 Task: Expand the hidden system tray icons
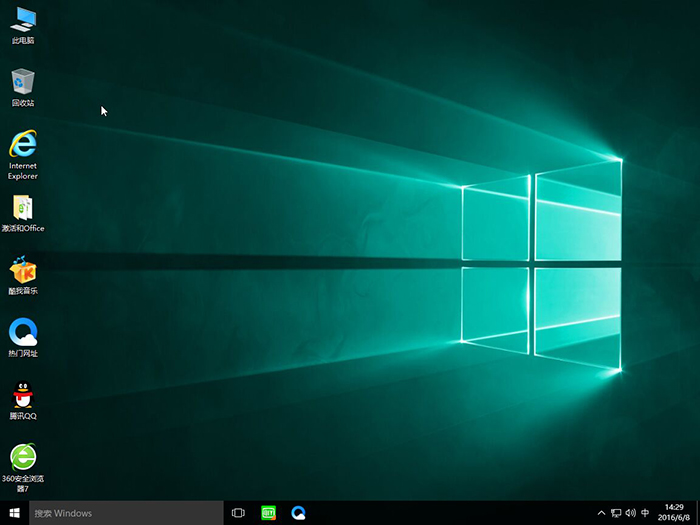pyautogui.click(x=600, y=513)
